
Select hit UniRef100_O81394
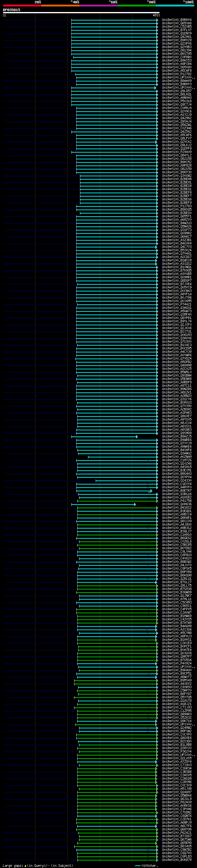pos(177,50)
